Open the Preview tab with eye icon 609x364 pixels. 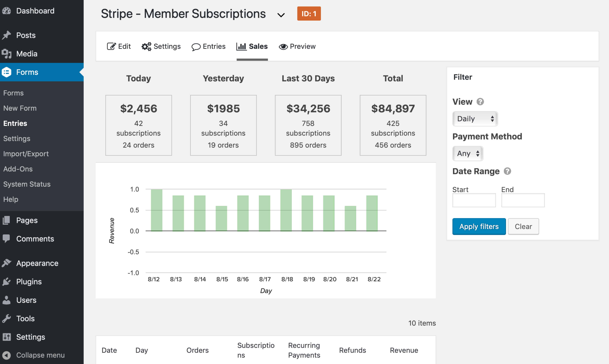point(297,46)
